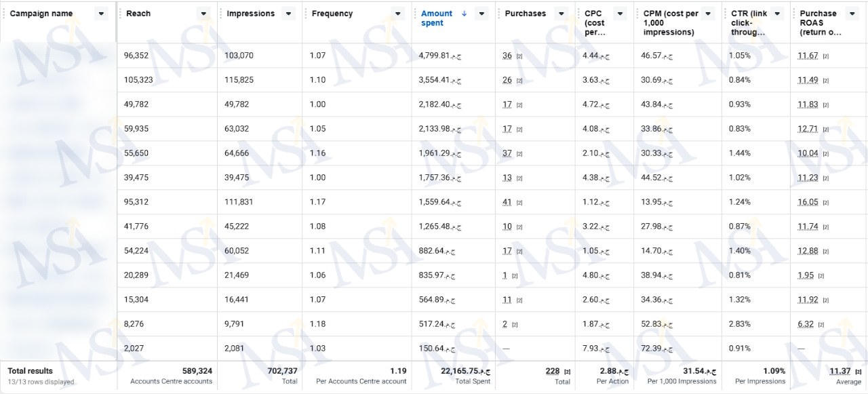
Task: Click the footnote icon beside ROAS 11.83
Action: 826,105
